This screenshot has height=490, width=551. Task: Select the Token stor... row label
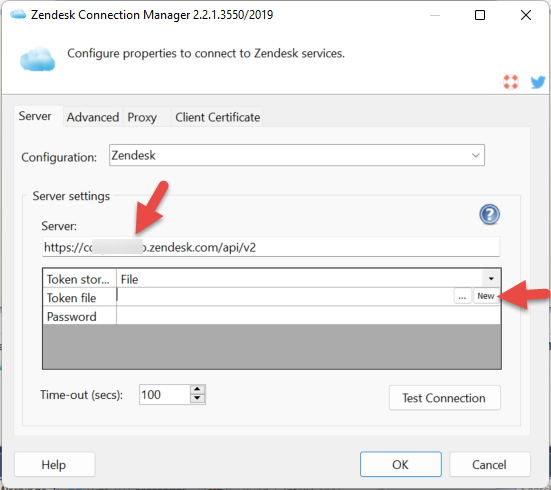[80, 279]
